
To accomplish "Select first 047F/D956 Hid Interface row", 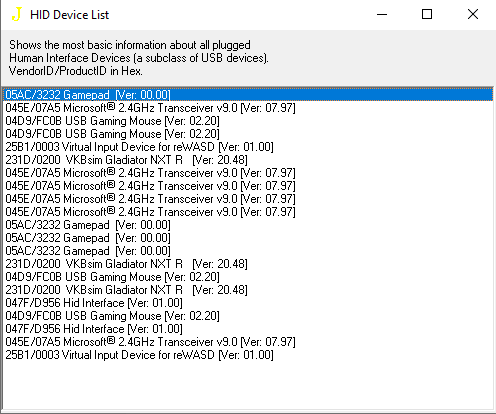I will (248, 303).
